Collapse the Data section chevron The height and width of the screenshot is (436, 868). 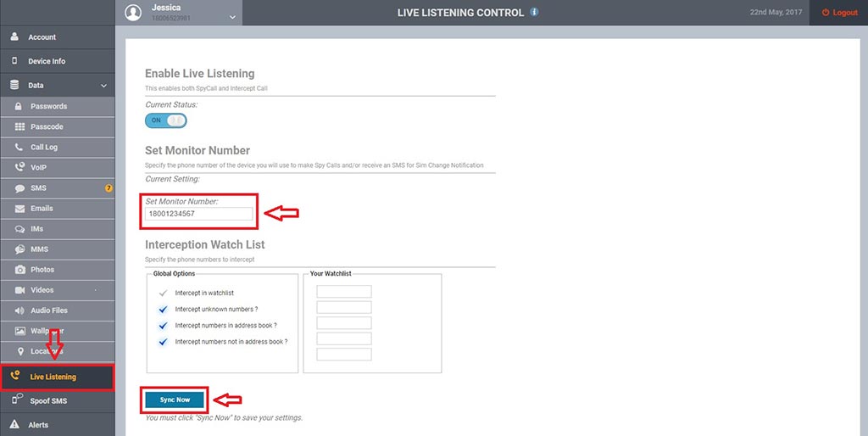click(x=103, y=86)
